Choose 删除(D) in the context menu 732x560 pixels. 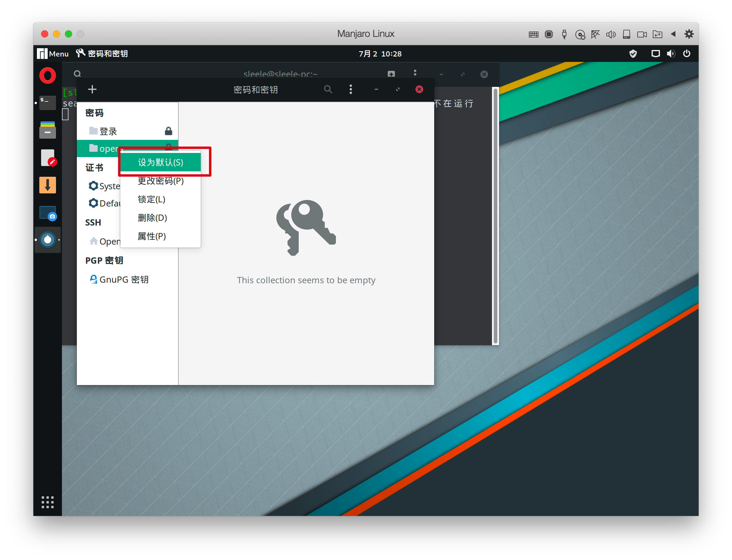coord(161,218)
